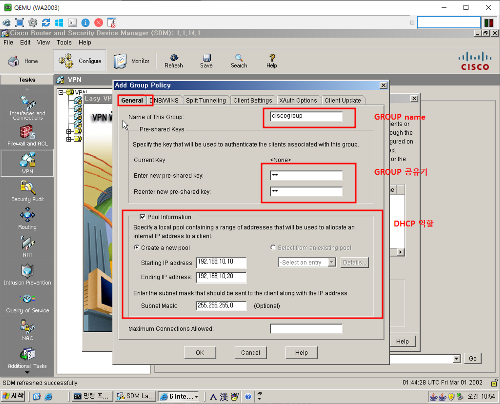Collapse the root VPN tree node

61,92
